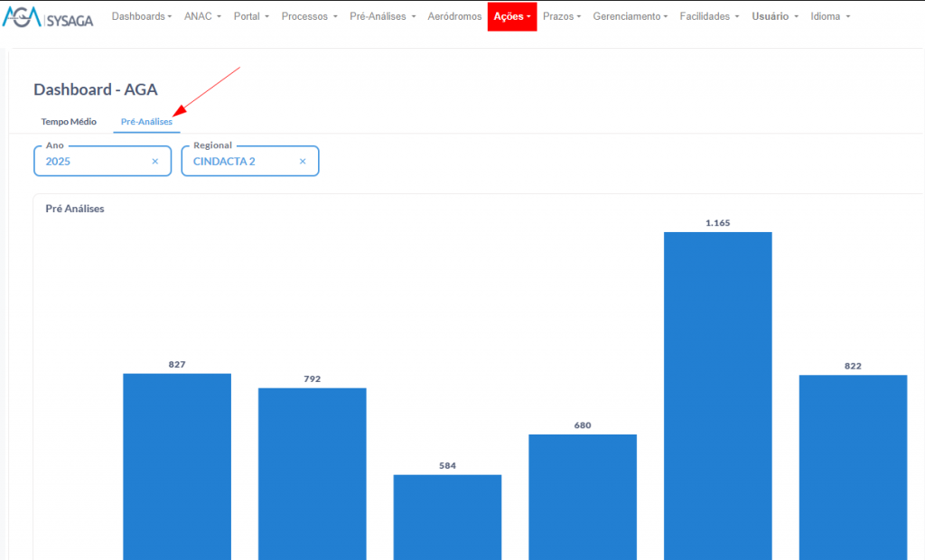Select the Pré-Análises dashboard tab
The width and height of the screenshot is (925, 560).
(x=146, y=121)
